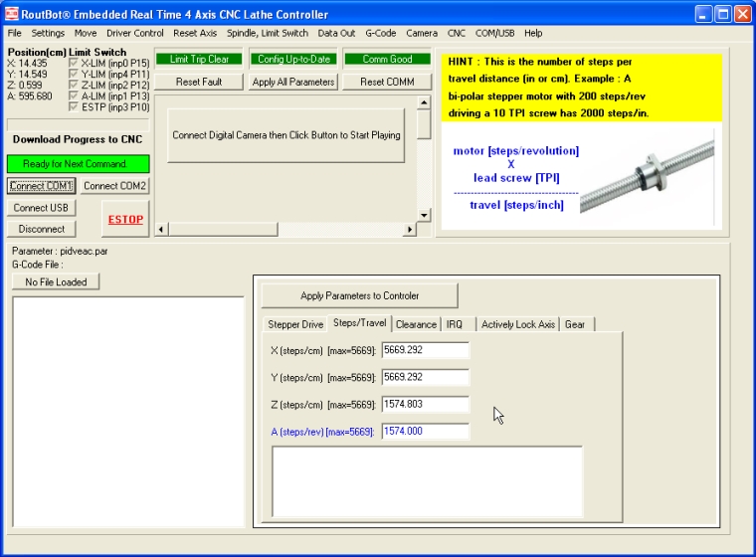This screenshot has width=756, height=557.
Task: Click Apply All Parameters button
Action: pos(293,82)
